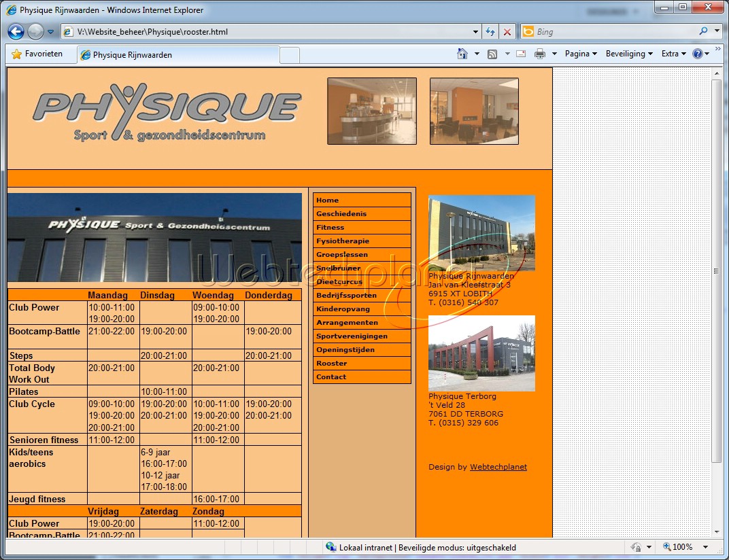Open the Pagina menu
Image resolution: width=729 pixels, height=560 pixels.
[581, 54]
